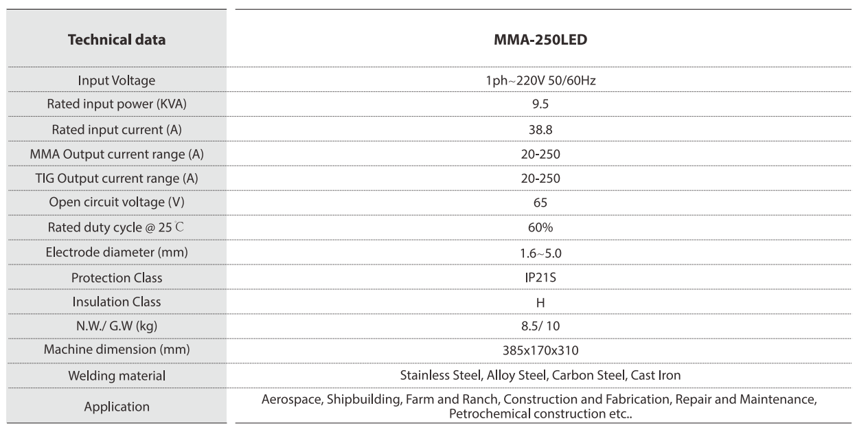Click the Electrode diameter (mm) label
Image resolution: width=868 pixels, height=430 pixels.
coord(117,252)
